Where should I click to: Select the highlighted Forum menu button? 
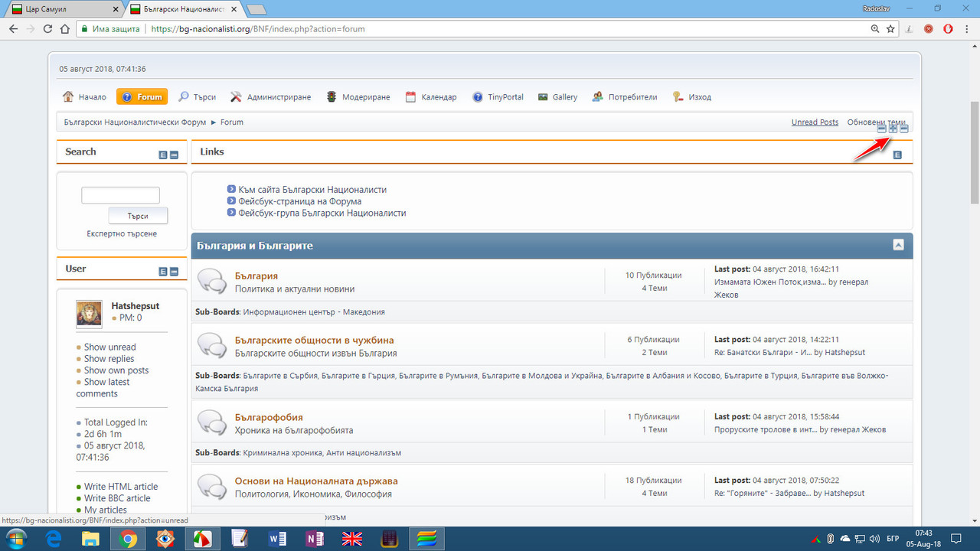pos(142,97)
